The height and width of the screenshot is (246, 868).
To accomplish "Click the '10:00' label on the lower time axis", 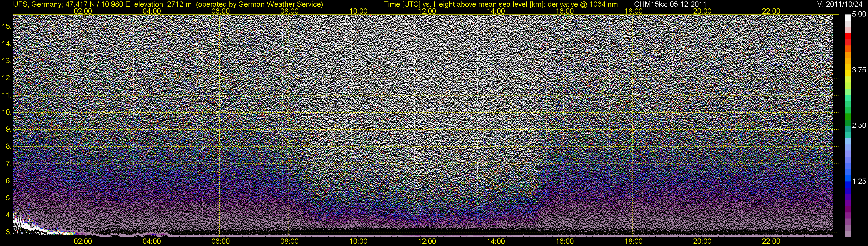I will coord(358,241).
